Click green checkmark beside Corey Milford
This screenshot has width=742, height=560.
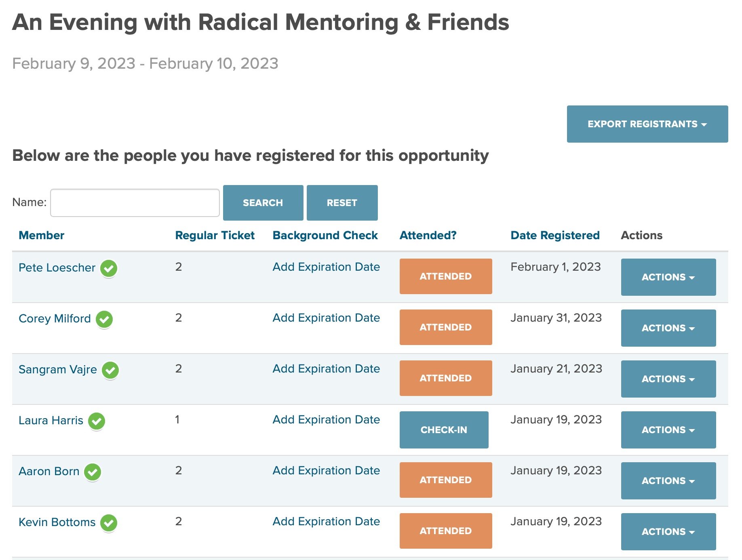(x=104, y=319)
